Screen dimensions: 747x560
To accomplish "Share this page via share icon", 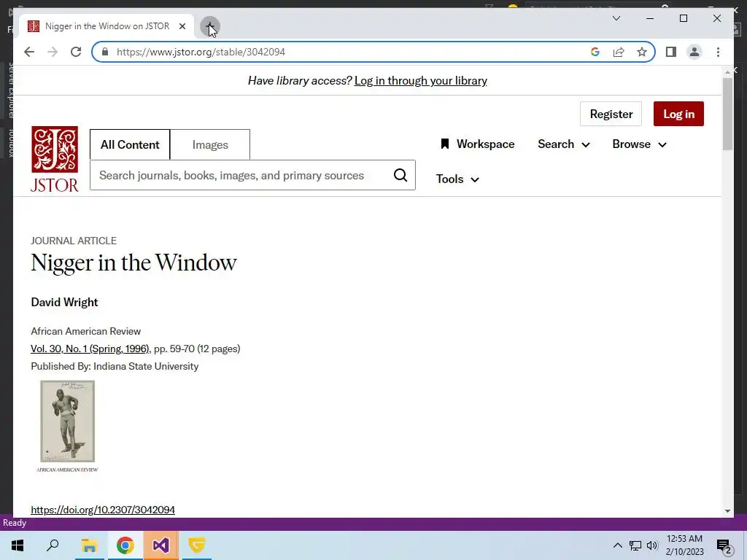I will (x=619, y=52).
